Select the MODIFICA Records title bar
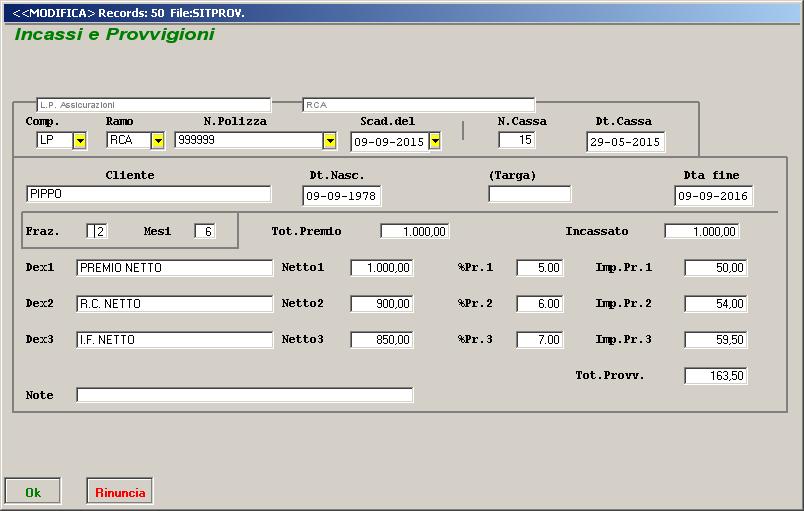Viewport: 804px width, 511px height. pyautogui.click(x=402, y=13)
